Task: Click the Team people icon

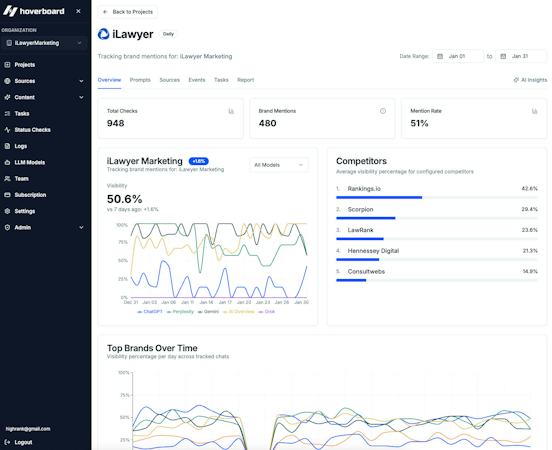Action: [x=7, y=179]
